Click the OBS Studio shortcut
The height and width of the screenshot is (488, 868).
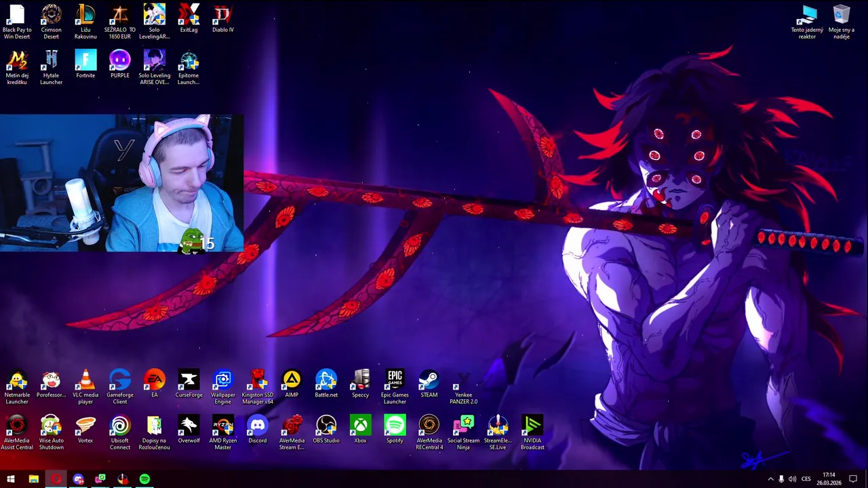click(326, 429)
